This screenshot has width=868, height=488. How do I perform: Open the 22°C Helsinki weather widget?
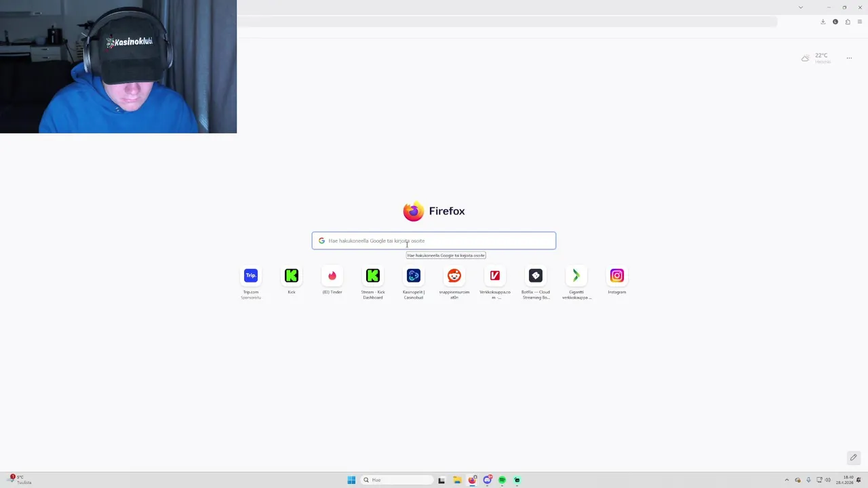(816, 58)
